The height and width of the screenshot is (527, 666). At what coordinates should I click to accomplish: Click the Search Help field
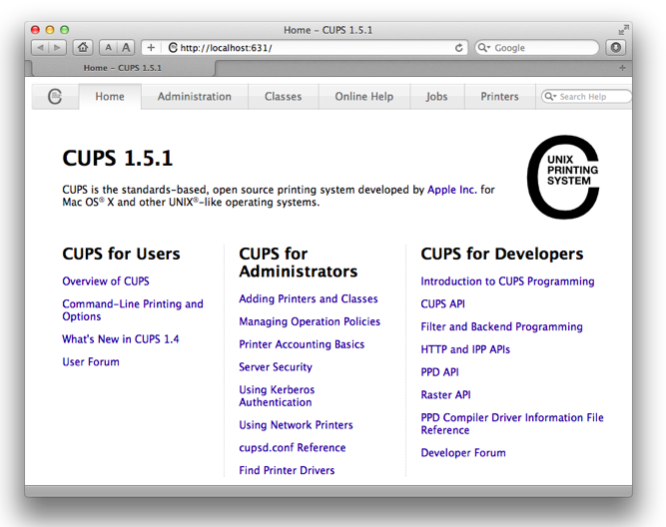(x=587, y=96)
